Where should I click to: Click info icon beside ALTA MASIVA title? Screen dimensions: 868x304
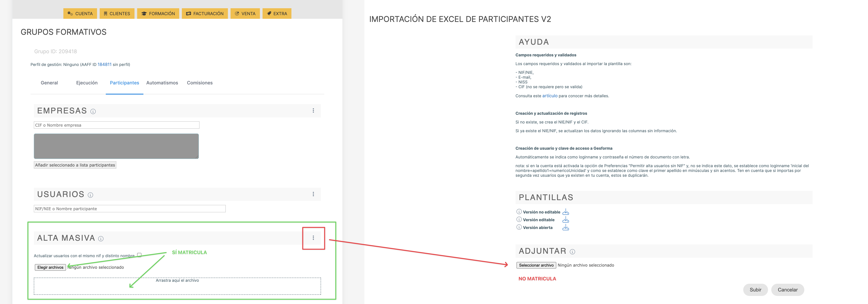101,239
